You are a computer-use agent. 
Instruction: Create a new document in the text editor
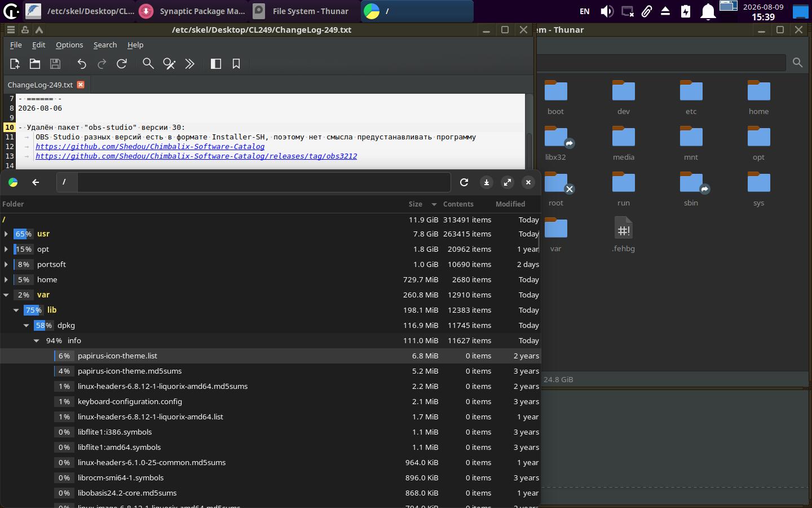pos(15,64)
